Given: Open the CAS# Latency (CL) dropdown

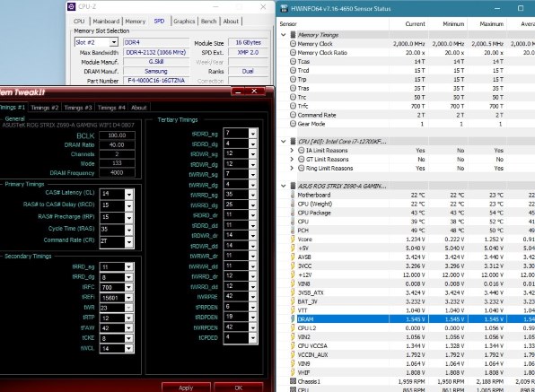Looking at the screenshot, I should point(129,194).
